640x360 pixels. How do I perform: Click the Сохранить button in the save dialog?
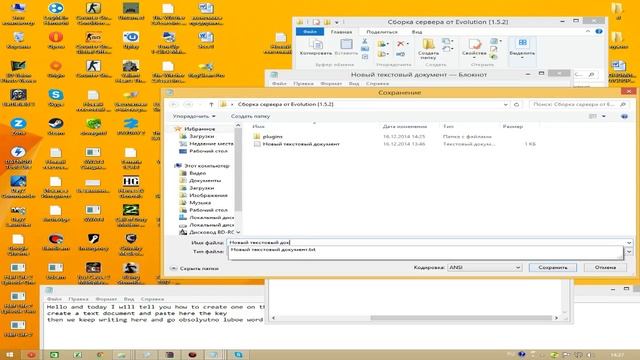pyautogui.click(x=553, y=268)
